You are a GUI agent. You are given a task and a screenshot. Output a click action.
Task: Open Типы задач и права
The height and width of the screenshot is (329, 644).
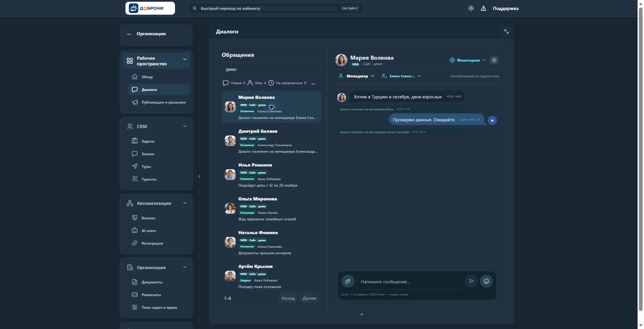tap(159, 307)
